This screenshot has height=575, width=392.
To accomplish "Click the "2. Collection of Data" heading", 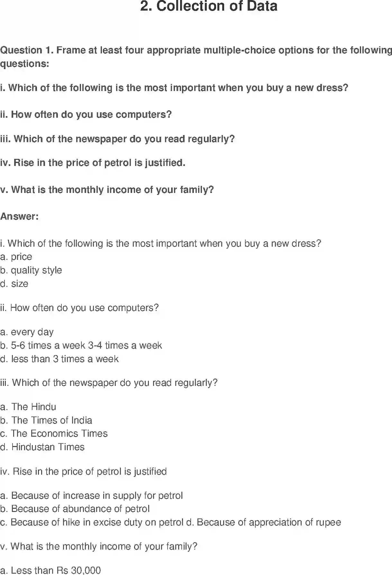I will [209, 6].
